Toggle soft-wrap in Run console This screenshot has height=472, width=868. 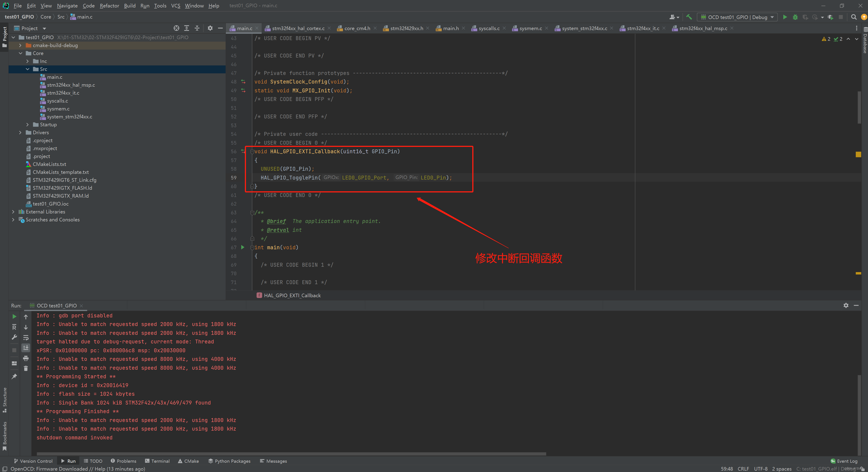(26, 337)
